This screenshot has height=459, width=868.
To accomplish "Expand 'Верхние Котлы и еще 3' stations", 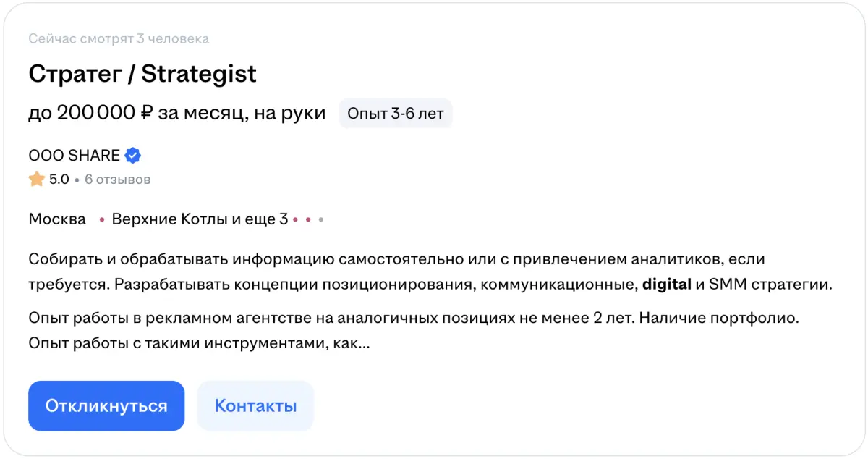I will (x=199, y=219).
